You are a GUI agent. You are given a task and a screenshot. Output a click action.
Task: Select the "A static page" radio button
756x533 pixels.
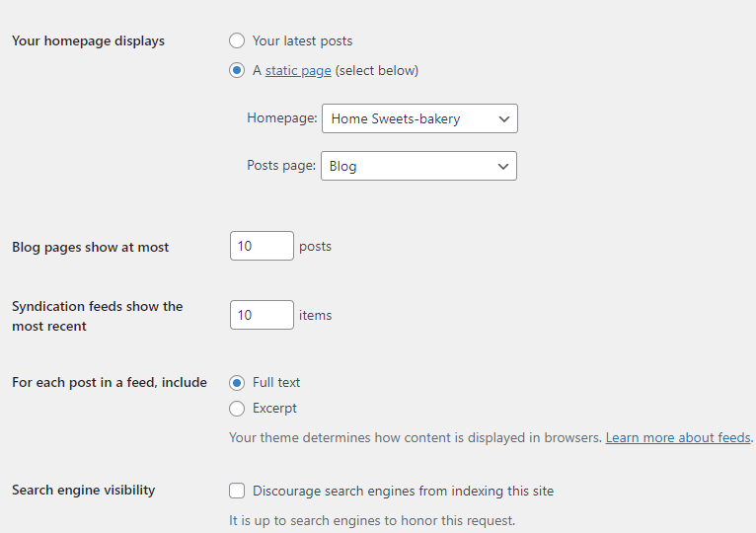[237, 71]
